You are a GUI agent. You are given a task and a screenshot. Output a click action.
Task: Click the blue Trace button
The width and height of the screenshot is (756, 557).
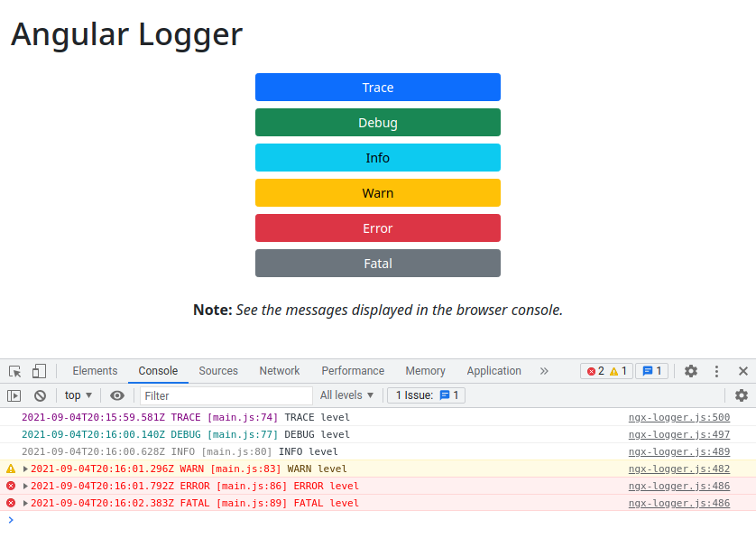[378, 88]
